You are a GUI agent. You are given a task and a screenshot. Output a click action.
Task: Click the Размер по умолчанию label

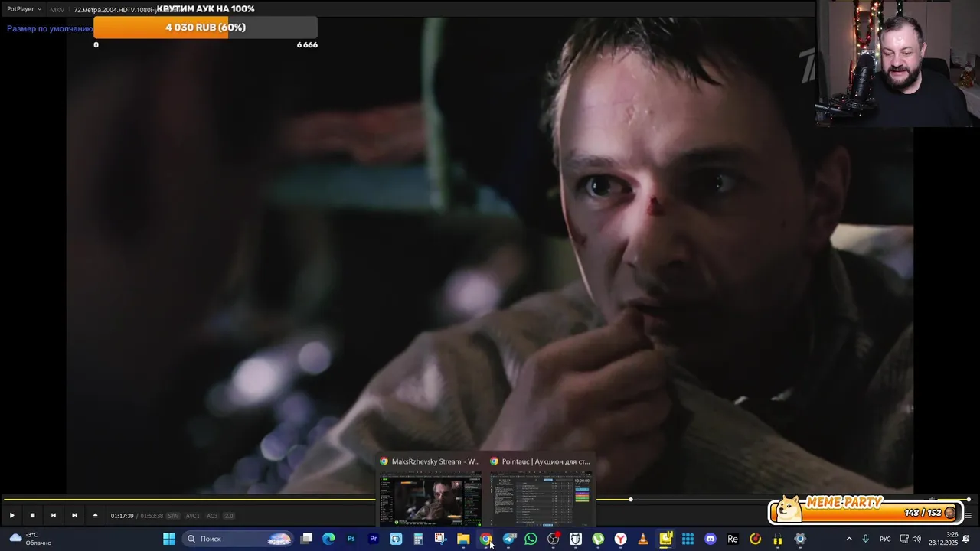(50, 28)
